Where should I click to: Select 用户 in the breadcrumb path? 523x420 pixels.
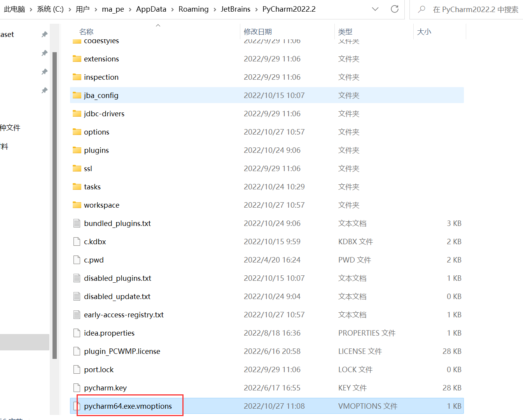point(82,9)
